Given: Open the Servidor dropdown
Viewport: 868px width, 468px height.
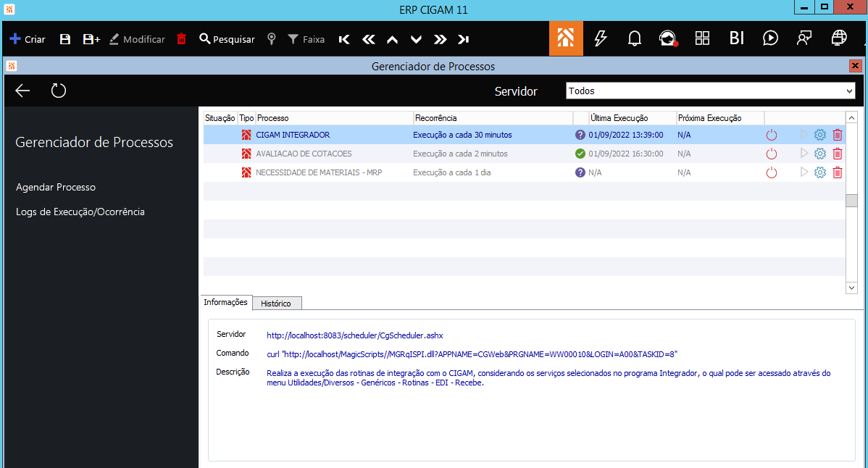Looking at the screenshot, I should [x=710, y=91].
